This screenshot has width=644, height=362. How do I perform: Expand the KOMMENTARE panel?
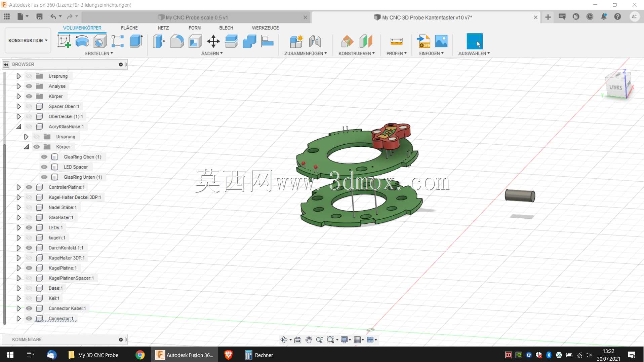pyautogui.click(x=121, y=339)
